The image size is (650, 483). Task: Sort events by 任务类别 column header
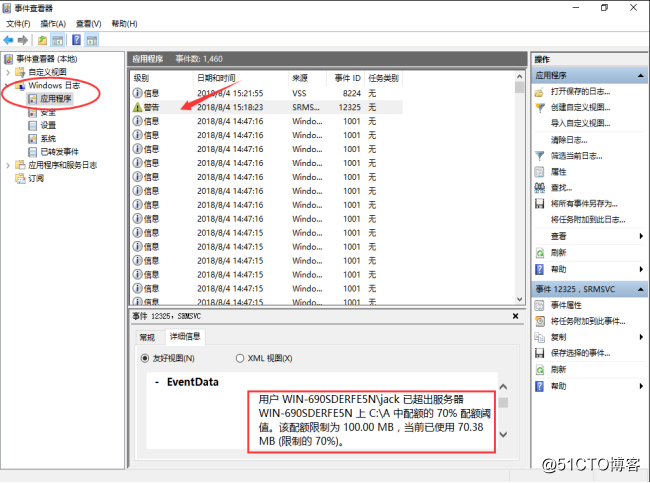pos(383,78)
